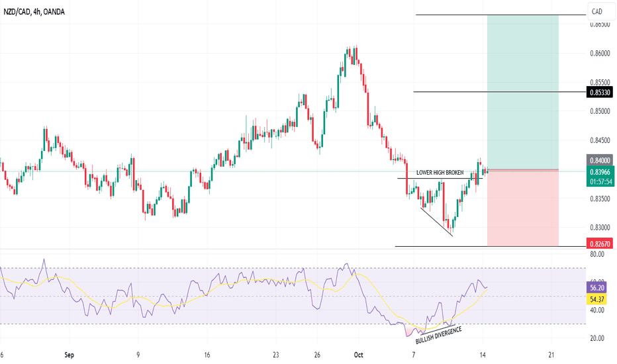Click the NZD/CAD, 4h, OANDA symbol title
The height and width of the screenshot is (364, 617).
34,12
